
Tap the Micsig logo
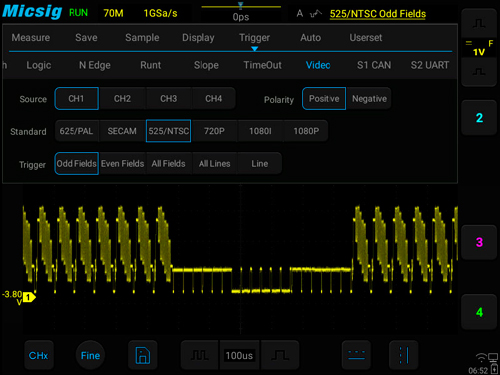[32, 12]
